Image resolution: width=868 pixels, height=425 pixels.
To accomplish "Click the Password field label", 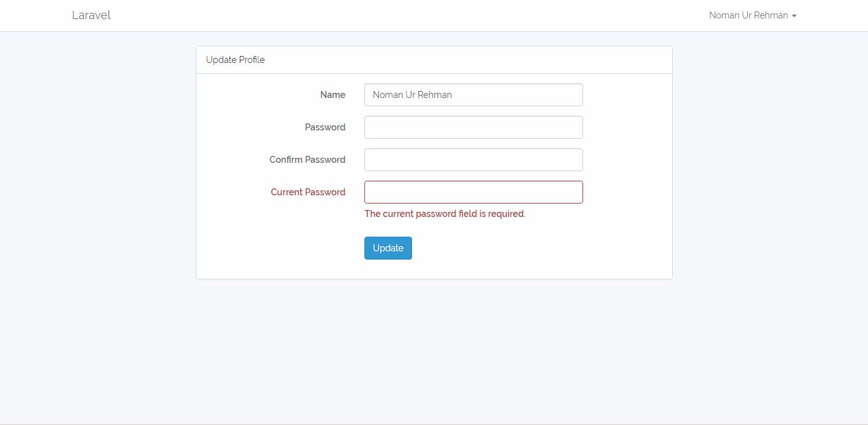I will (325, 127).
